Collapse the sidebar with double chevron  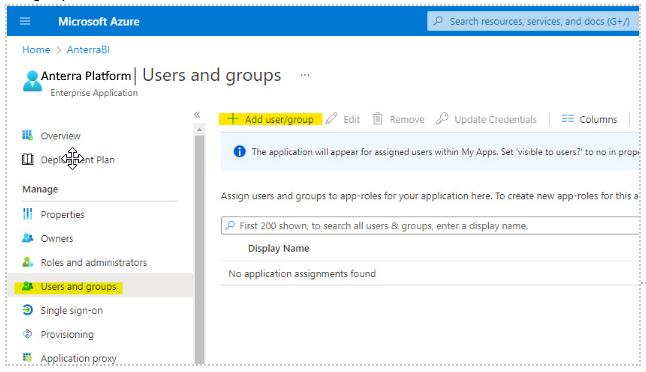197,115
